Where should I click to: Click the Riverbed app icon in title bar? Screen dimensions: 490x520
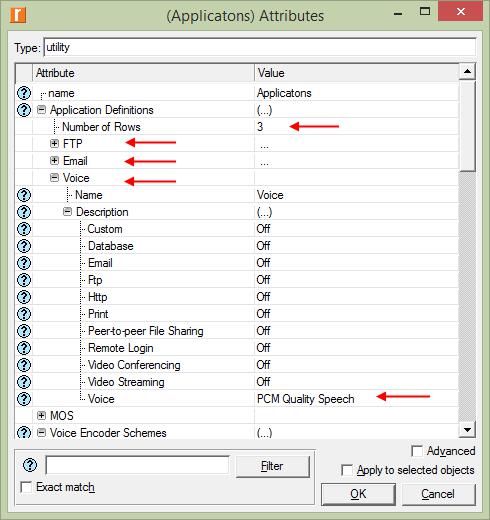pyautogui.click(x=18, y=15)
